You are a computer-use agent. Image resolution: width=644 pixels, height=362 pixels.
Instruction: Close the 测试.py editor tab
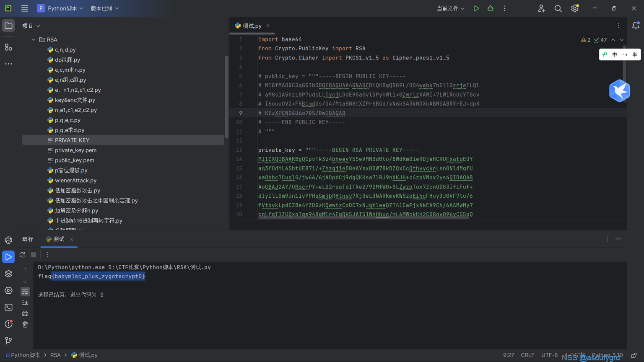pyautogui.click(x=268, y=26)
